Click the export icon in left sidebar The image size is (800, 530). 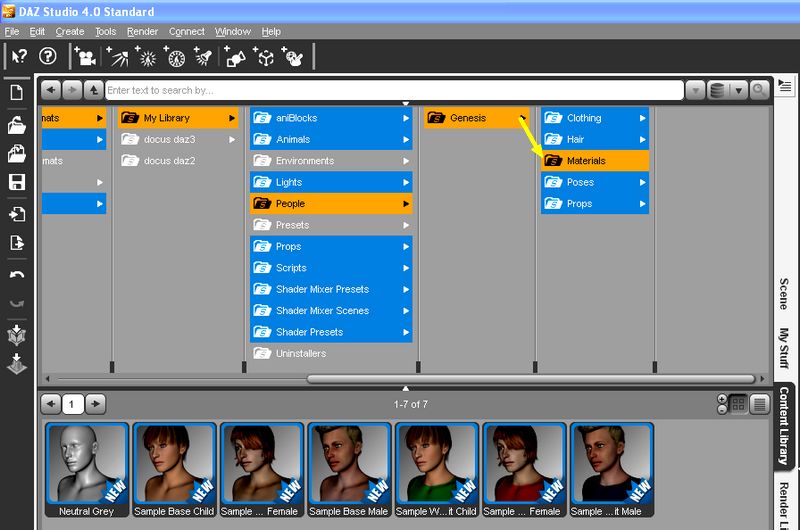17,242
